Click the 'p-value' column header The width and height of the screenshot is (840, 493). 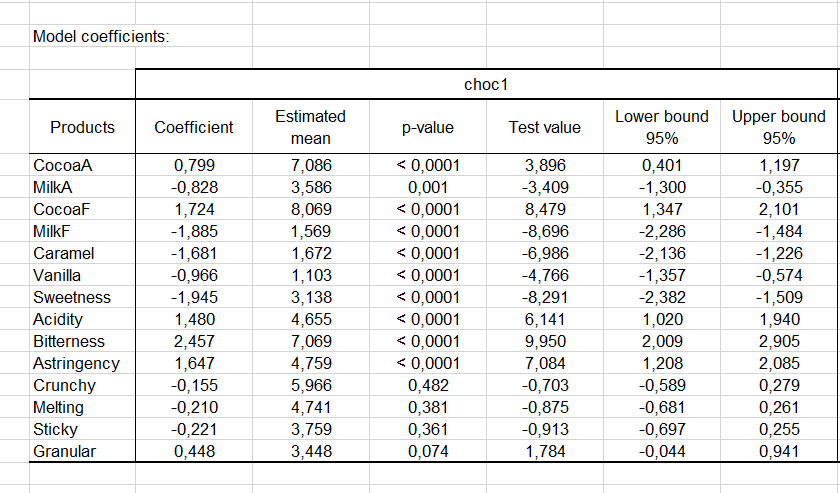click(427, 127)
